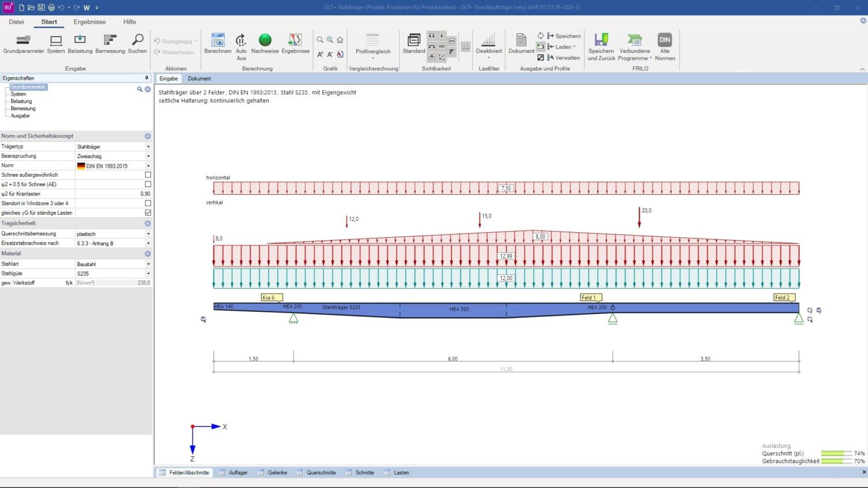
Task: Check Standort in Windzone 3 oder 4
Action: [x=148, y=203]
